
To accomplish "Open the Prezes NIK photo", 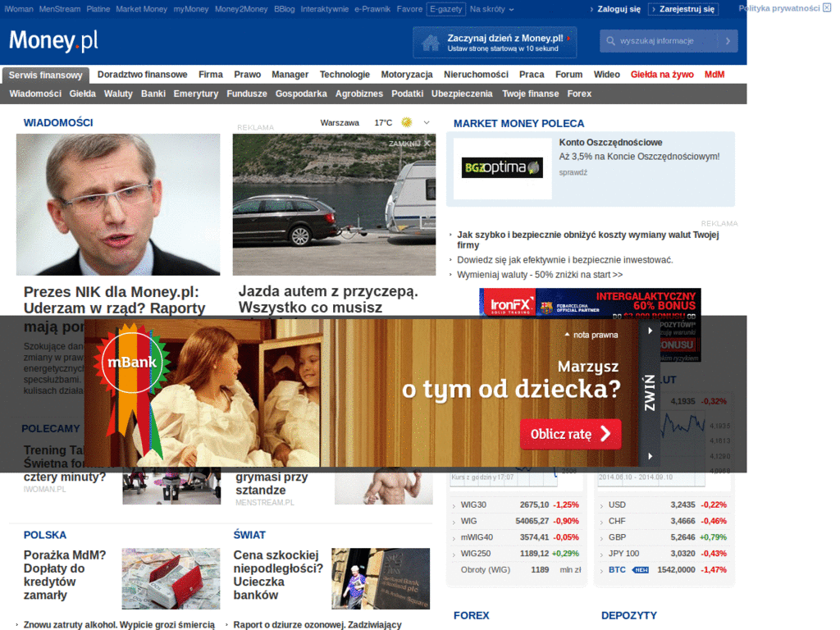I will [x=118, y=204].
